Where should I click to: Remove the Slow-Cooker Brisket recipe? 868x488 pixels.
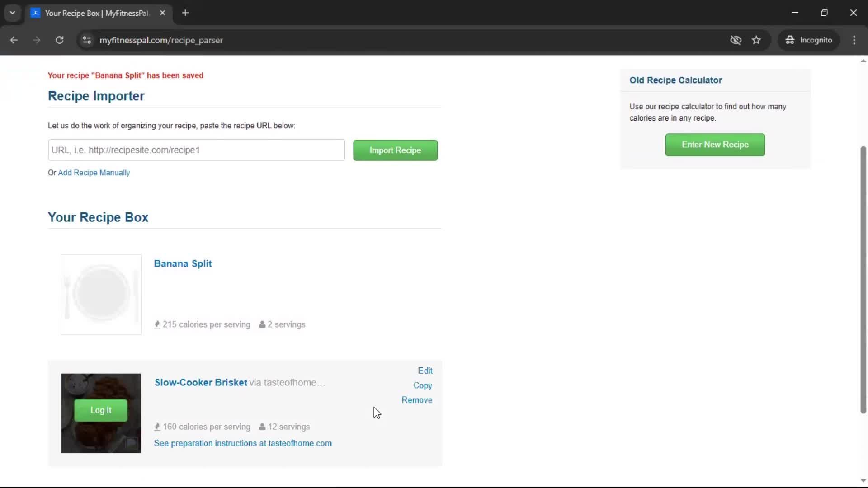(417, 400)
